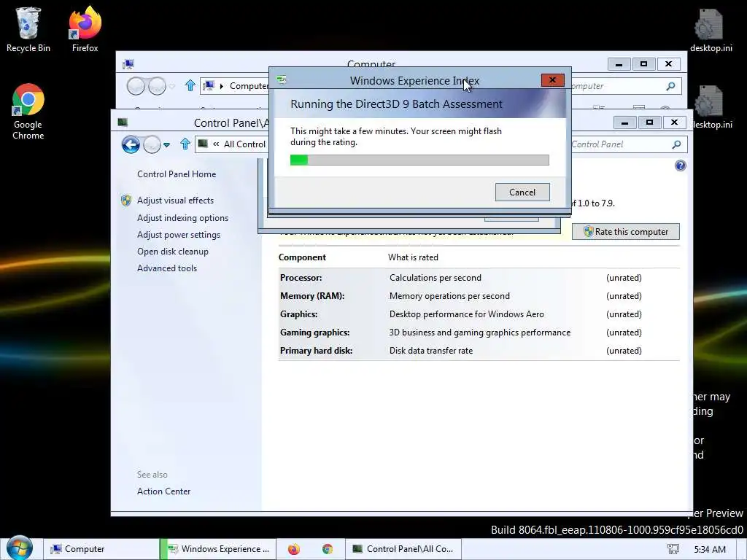Open Chrome from the taskbar

click(x=328, y=549)
